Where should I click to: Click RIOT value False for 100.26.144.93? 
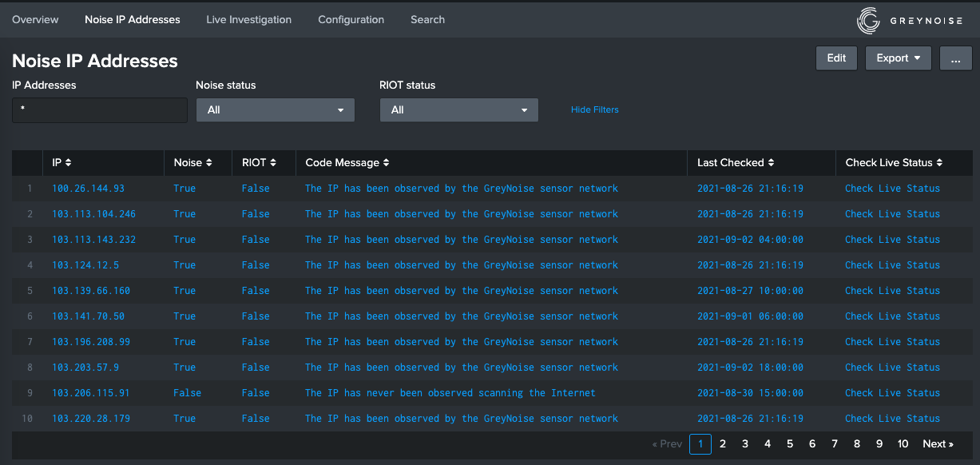click(256, 189)
